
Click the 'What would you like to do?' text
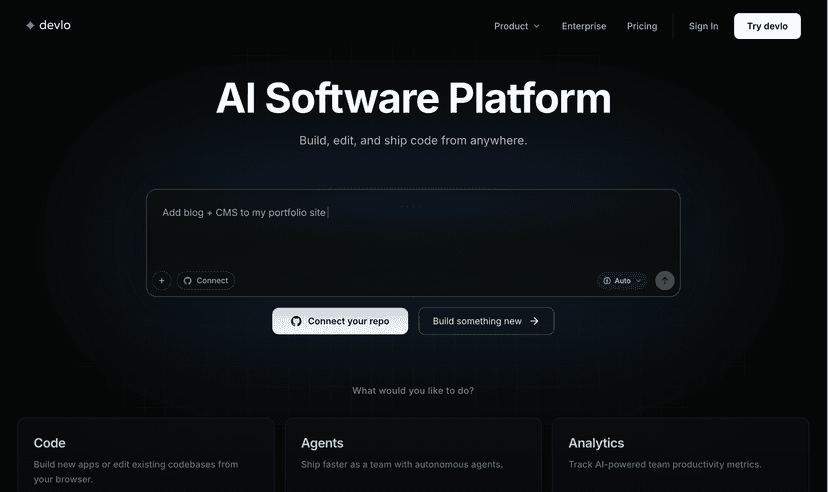[x=413, y=391]
